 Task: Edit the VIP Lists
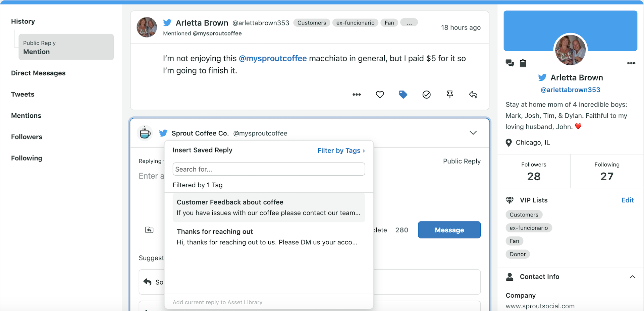tap(628, 200)
